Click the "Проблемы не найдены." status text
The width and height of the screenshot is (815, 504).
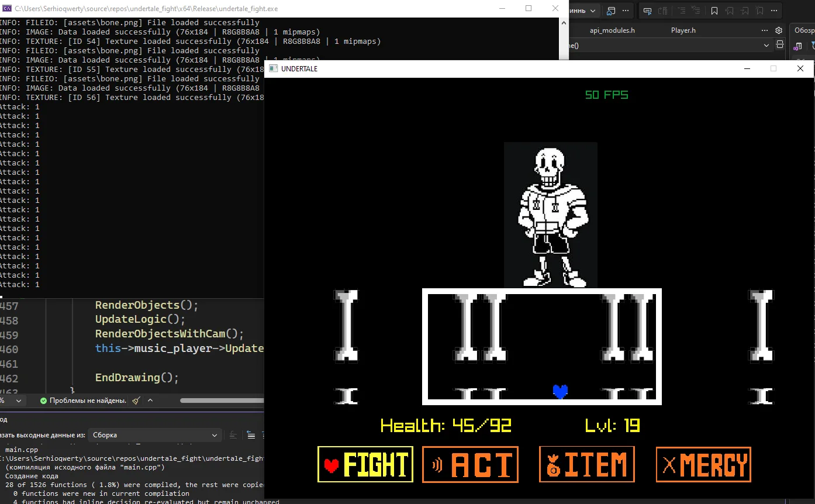click(x=88, y=401)
